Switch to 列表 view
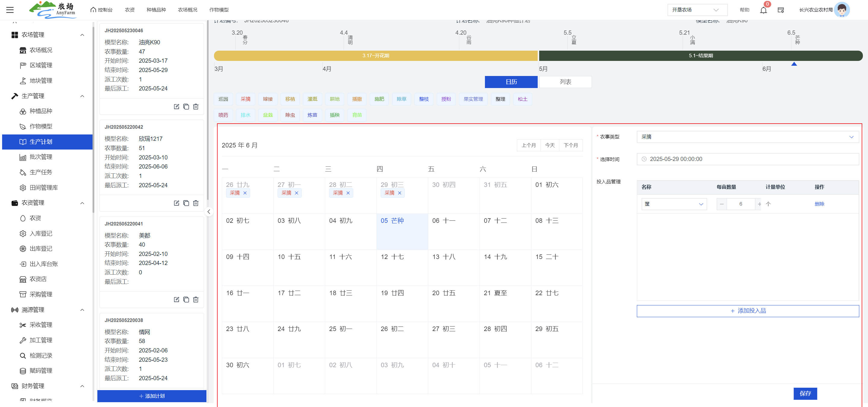The width and height of the screenshot is (868, 407). click(565, 82)
